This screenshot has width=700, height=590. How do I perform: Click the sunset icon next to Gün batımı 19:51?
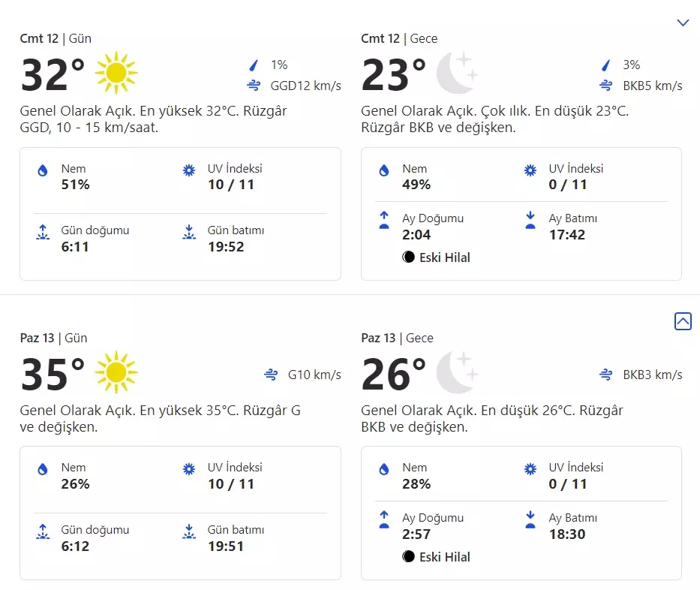[x=189, y=531]
